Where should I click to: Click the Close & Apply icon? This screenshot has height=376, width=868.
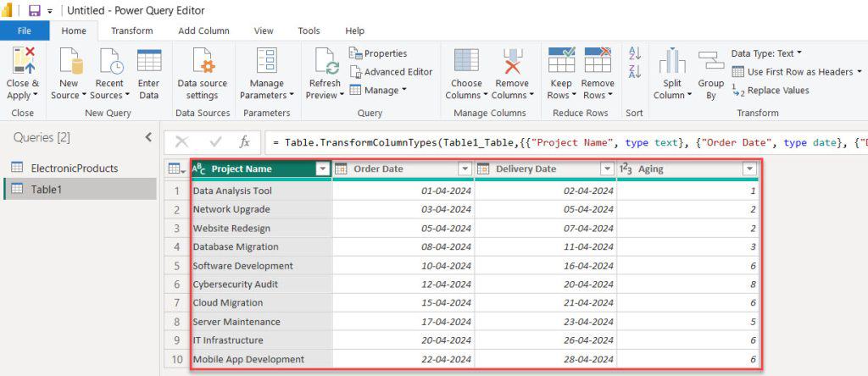(23, 60)
